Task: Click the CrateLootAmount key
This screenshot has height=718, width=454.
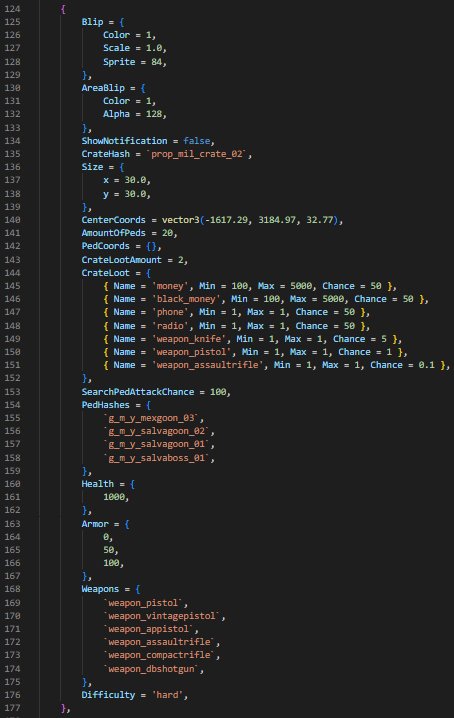Action: (x=122, y=260)
